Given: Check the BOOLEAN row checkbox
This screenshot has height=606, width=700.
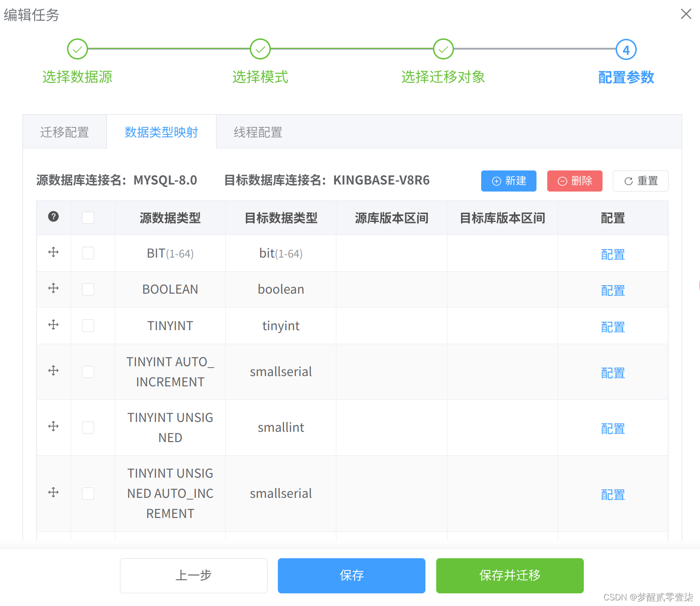Looking at the screenshot, I should click(x=88, y=289).
